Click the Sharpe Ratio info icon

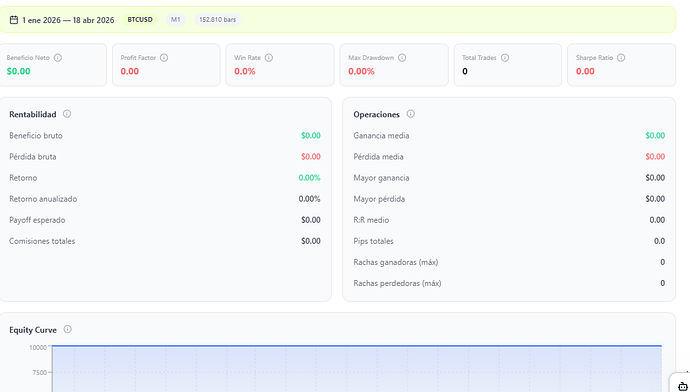click(621, 58)
